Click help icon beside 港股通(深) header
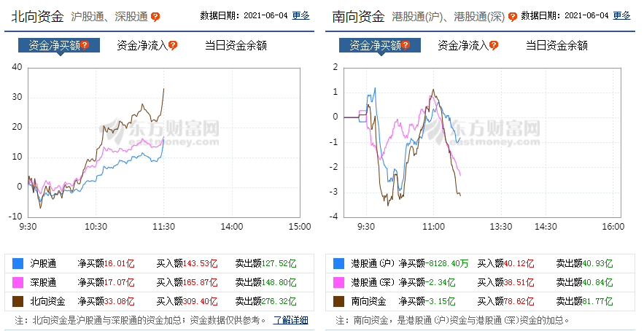644x331 pixels. point(512,17)
